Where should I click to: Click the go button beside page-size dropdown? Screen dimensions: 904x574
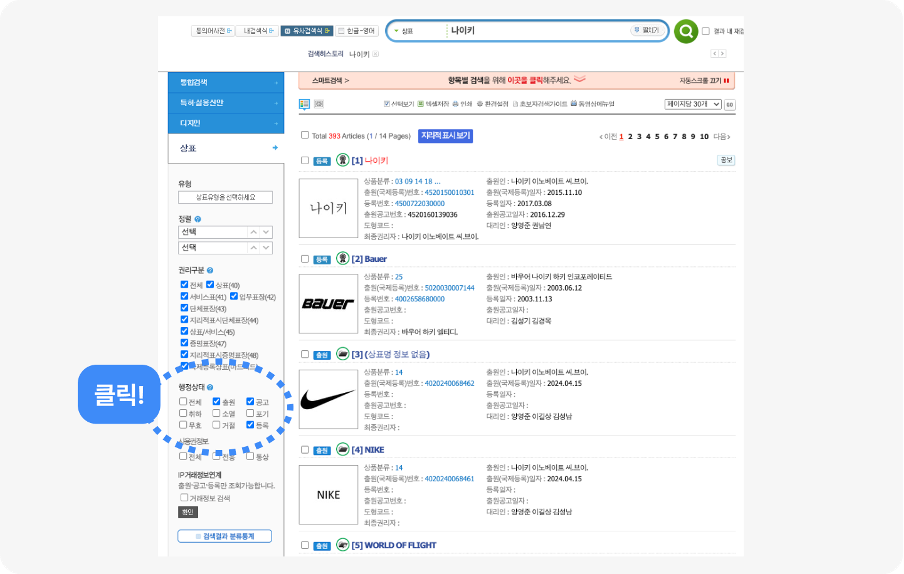pyautogui.click(x=729, y=104)
